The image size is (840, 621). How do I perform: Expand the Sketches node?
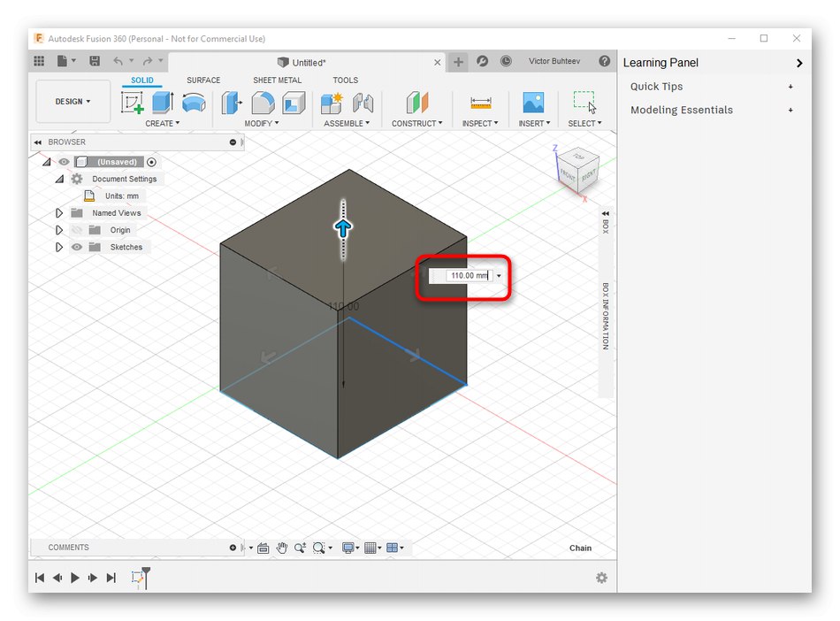[59, 247]
